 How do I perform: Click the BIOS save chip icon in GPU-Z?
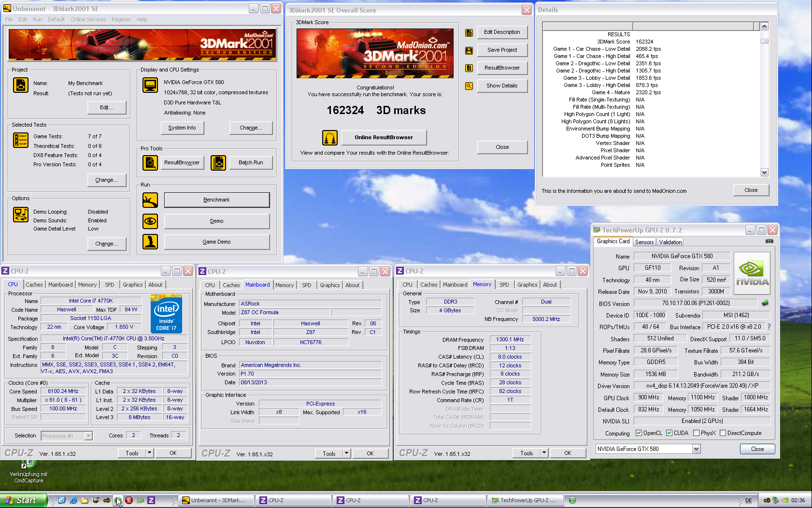click(765, 303)
